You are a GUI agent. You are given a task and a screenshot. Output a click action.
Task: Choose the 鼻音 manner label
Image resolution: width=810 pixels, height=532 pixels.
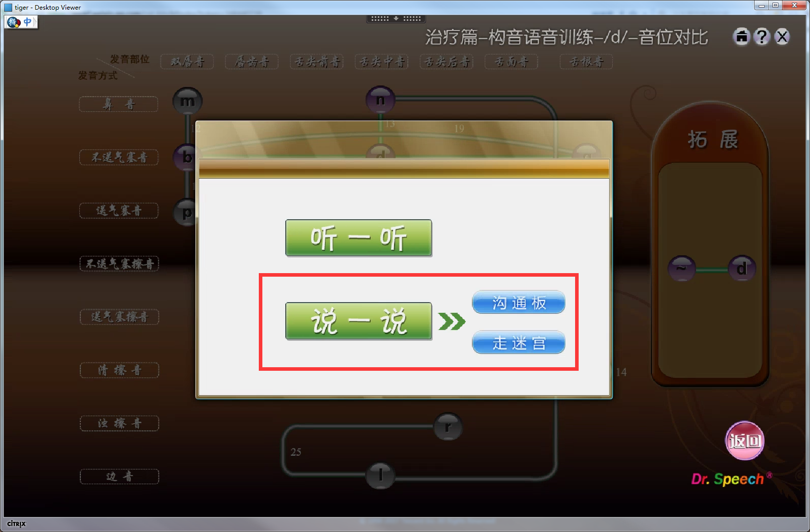[x=119, y=104]
